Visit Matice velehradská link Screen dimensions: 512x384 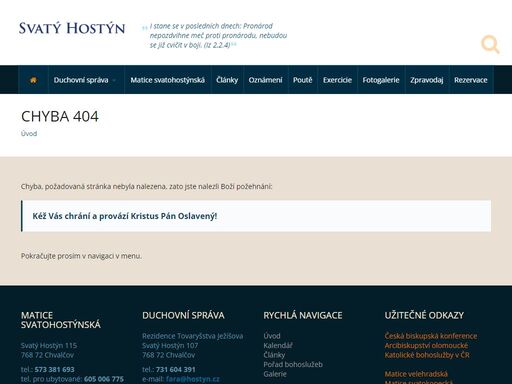pos(416,374)
